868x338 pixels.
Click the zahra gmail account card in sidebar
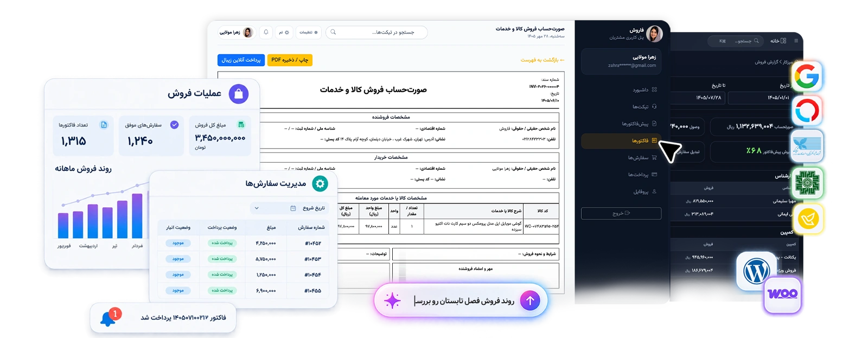(621, 61)
